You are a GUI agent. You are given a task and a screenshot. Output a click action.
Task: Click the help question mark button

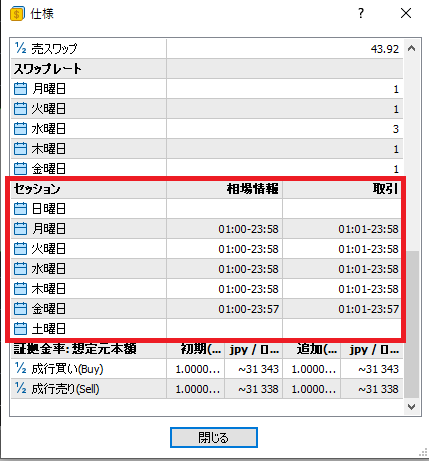coord(361,13)
